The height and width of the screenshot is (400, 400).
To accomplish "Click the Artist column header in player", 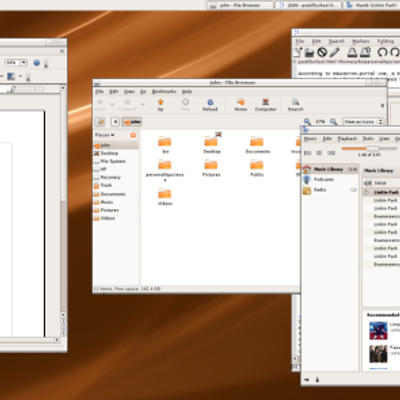I will point(381,183).
